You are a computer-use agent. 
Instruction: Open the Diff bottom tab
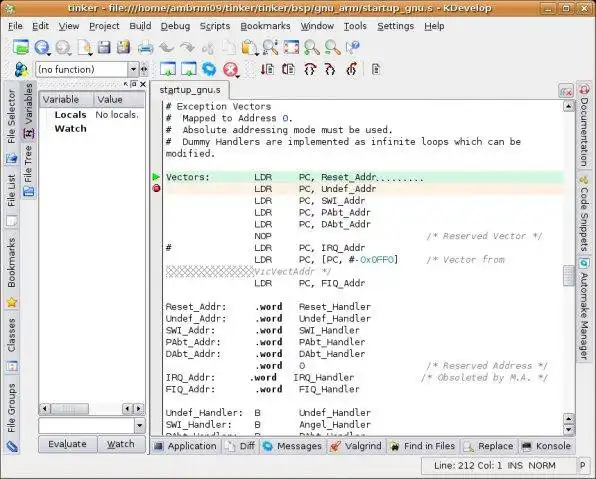(x=240, y=446)
